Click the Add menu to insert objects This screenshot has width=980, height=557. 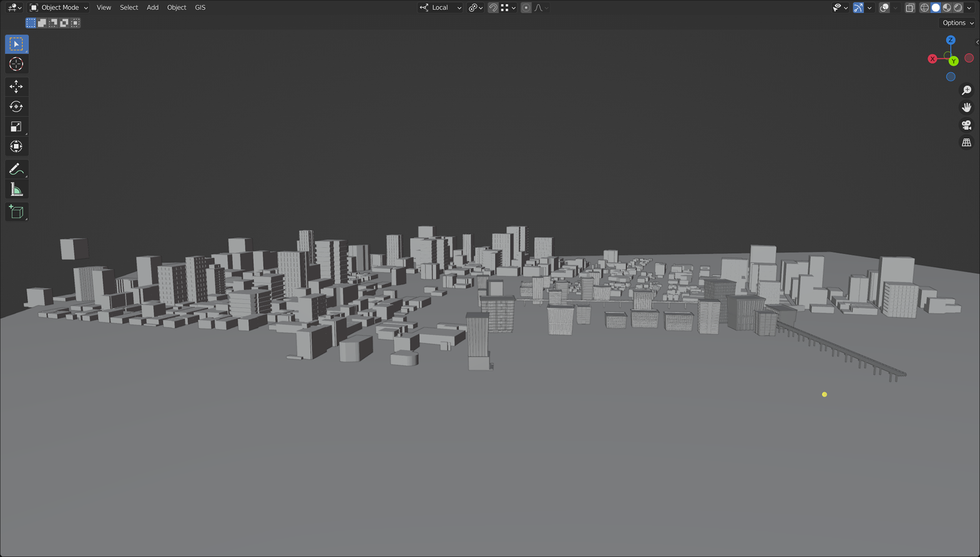click(152, 7)
